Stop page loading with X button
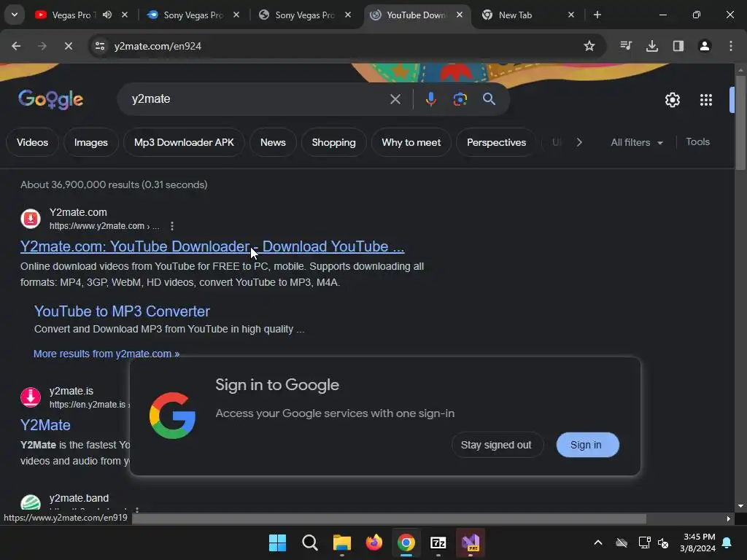Image resolution: width=747 pixels, height=560 pixels. pyautogui.click(x=68, y=46)
